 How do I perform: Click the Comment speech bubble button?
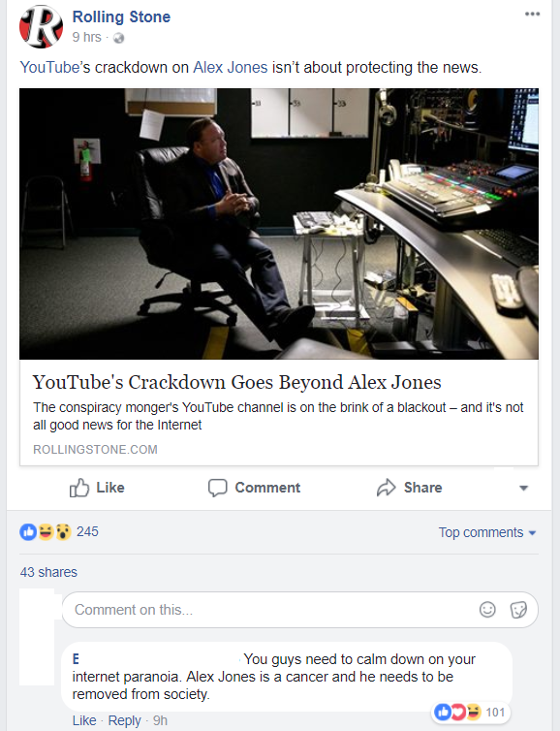[254, 488]
